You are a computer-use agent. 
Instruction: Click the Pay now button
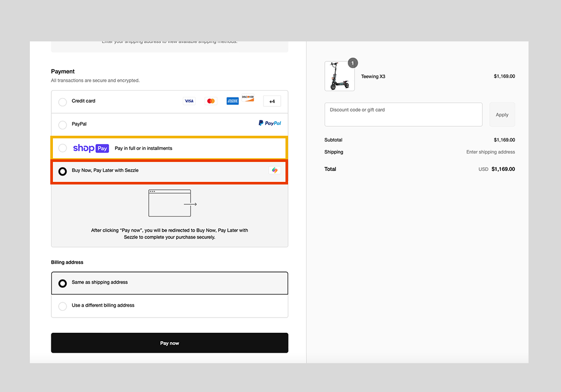point(170,343)
